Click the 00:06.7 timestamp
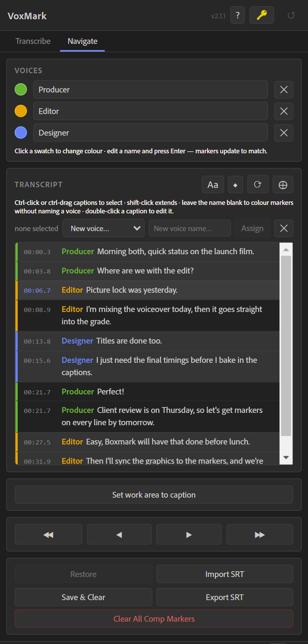The width and height of the screenshot is (308, 644). pyautogui.click(x=37, y=291)
